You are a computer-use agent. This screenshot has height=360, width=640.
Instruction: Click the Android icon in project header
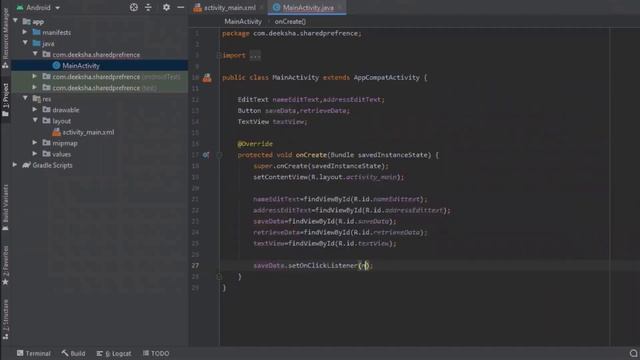[x=20, y=7]
